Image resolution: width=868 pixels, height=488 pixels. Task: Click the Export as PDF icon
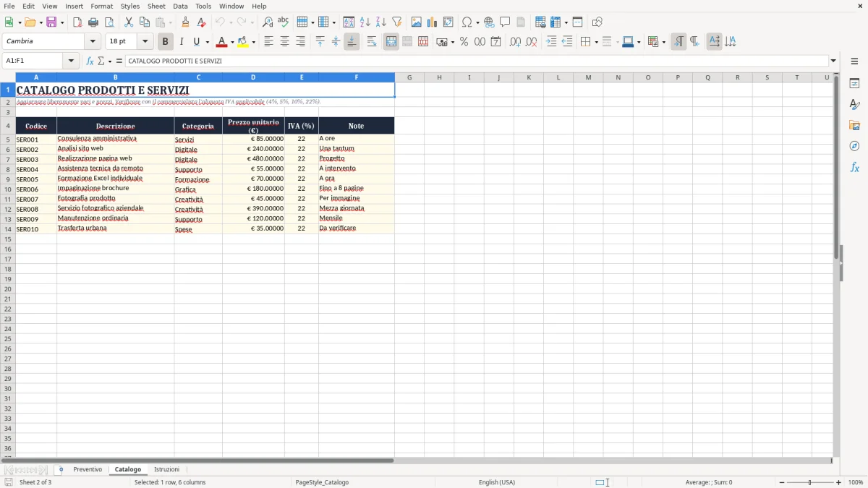[77, 22]
